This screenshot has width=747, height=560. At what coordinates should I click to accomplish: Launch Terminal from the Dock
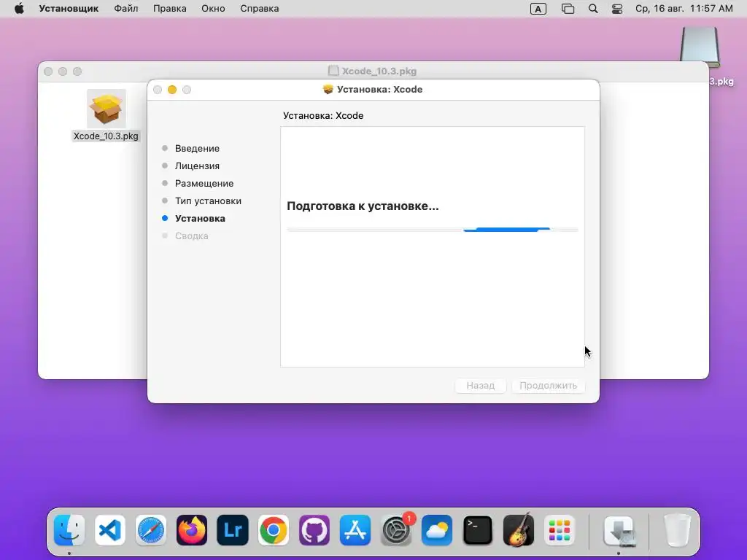point(478,530)
